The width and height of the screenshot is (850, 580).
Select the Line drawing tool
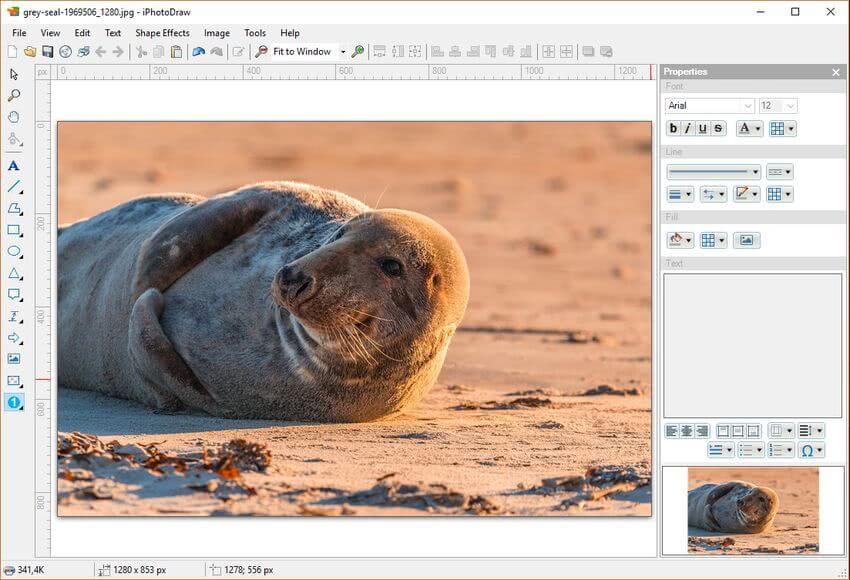[14, 188]
